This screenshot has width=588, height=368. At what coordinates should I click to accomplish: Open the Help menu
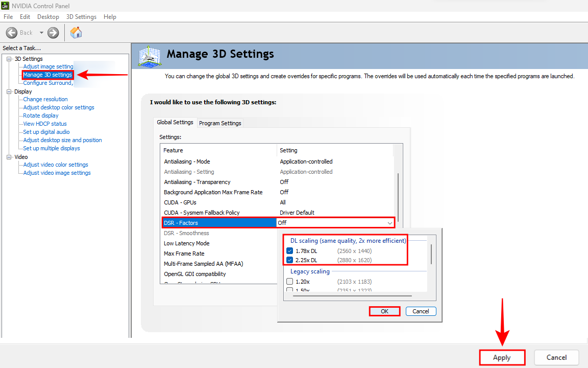pos(110,17)
